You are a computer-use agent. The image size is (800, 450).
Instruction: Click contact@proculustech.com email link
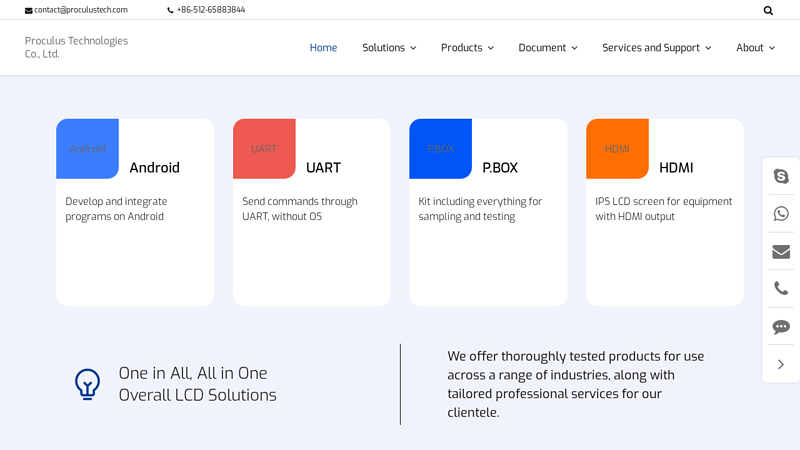tap(81, 10)
